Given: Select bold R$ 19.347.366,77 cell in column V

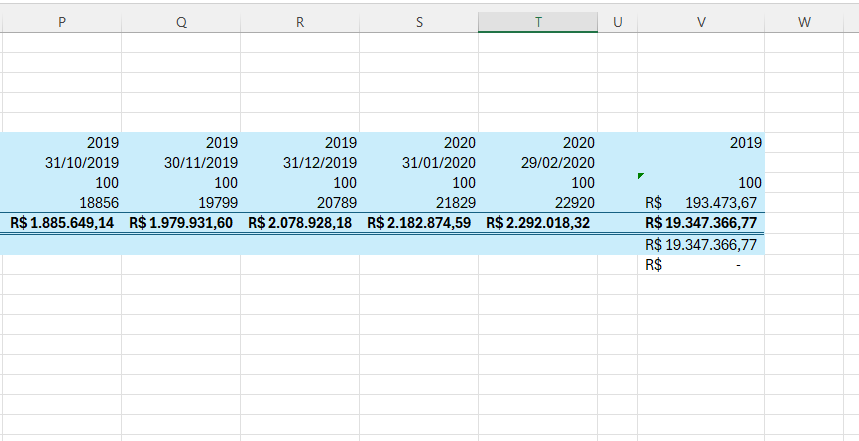Looking at the screenshot, I should [x=701, y=223].
